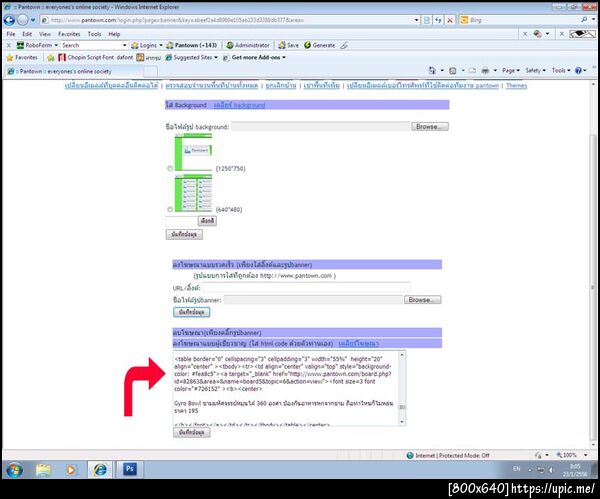Click the empty New Tab button
This screenshot has height=499, width=600.
click(x=150, y=71)
